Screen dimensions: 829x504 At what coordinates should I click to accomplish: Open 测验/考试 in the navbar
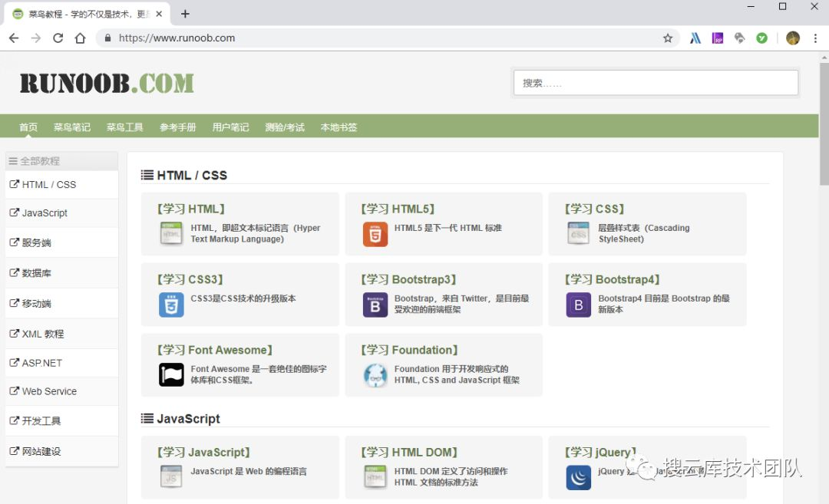pyautogui.click(x=285, y=127)
